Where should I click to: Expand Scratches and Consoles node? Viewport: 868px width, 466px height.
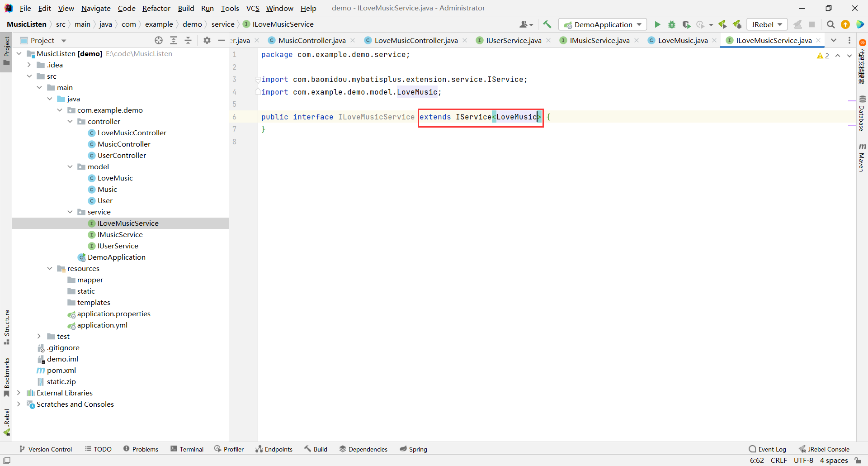pyautogui.click(x=19, y=404)
